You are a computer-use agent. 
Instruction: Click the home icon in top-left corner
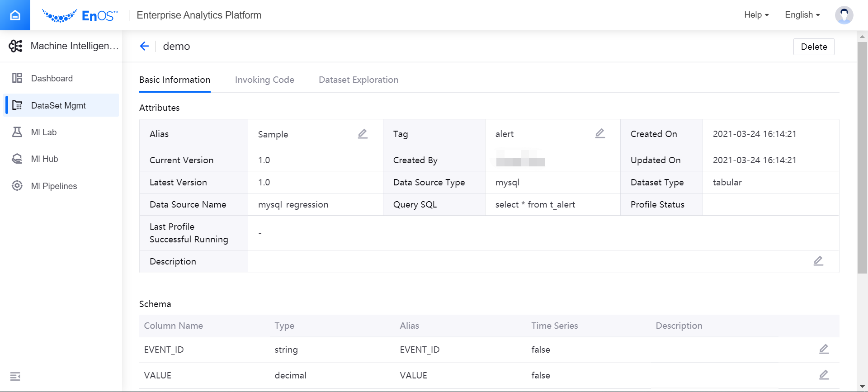[x=15, y=15]
